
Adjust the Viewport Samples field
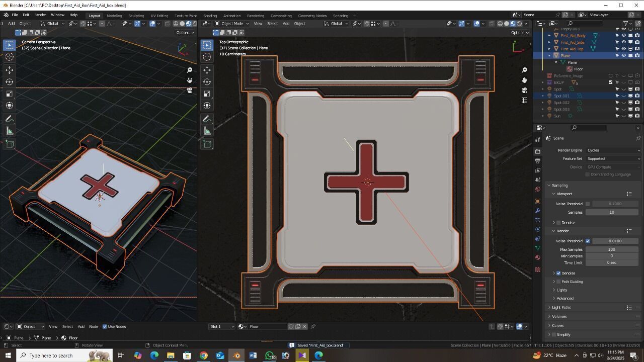[612, 212]
